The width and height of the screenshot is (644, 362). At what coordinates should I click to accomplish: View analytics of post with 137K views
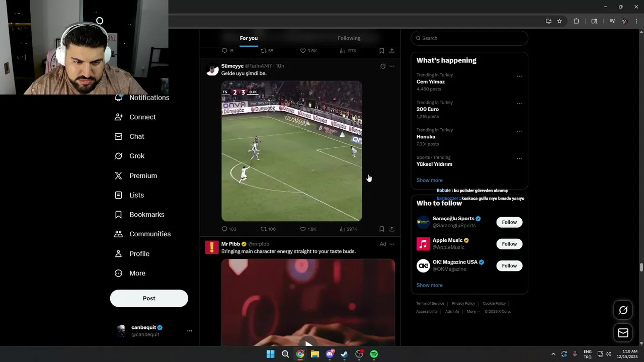[348, 51]
